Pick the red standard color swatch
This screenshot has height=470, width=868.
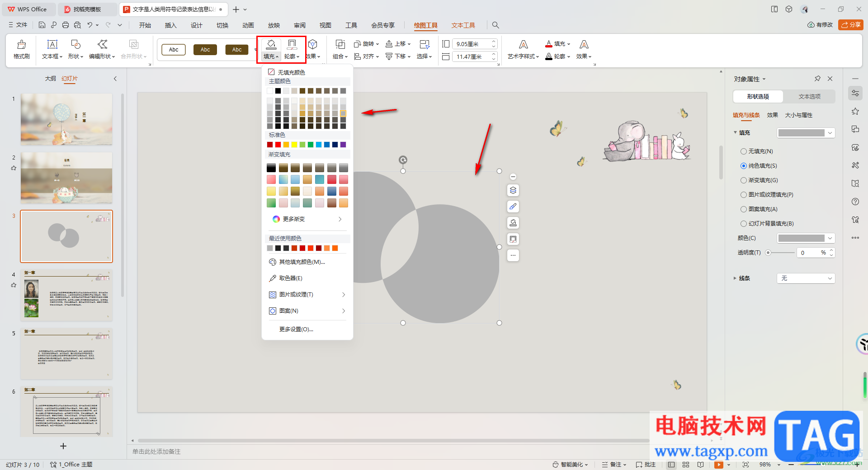click(278, 145)
